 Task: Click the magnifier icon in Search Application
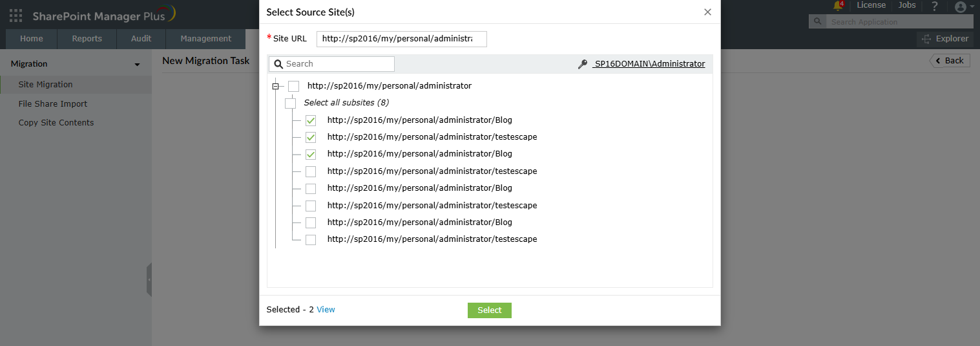click(817, 22)
